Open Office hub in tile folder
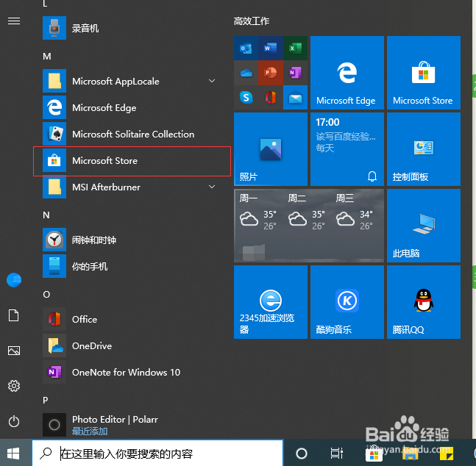476x466 pixels. [x=271, y=97]
